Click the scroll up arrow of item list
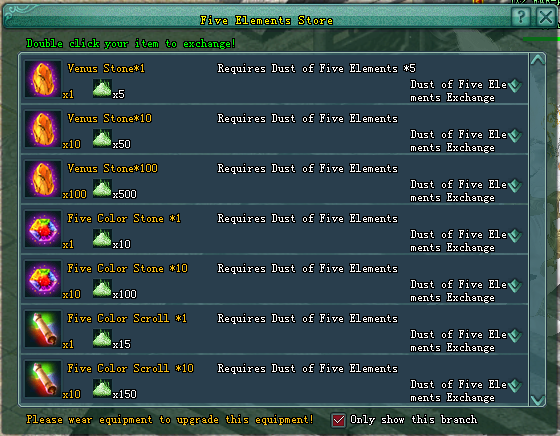The width and height of the screenshot is (560, 436). pyautogui.click(x=538, y=60)
